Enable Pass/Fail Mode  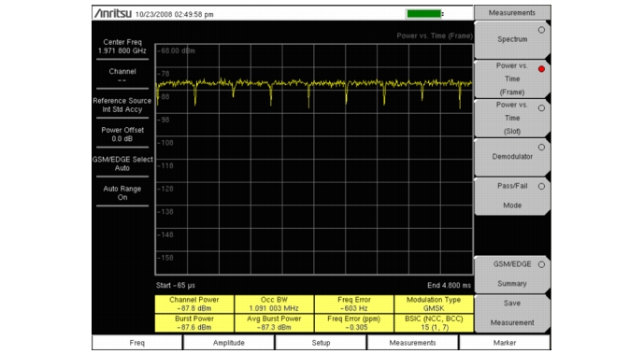tap(512, 196)
